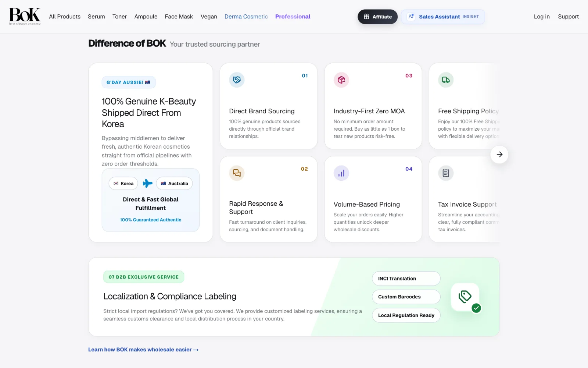Click the Industry-First Zero MOA heading

[369, 111]
